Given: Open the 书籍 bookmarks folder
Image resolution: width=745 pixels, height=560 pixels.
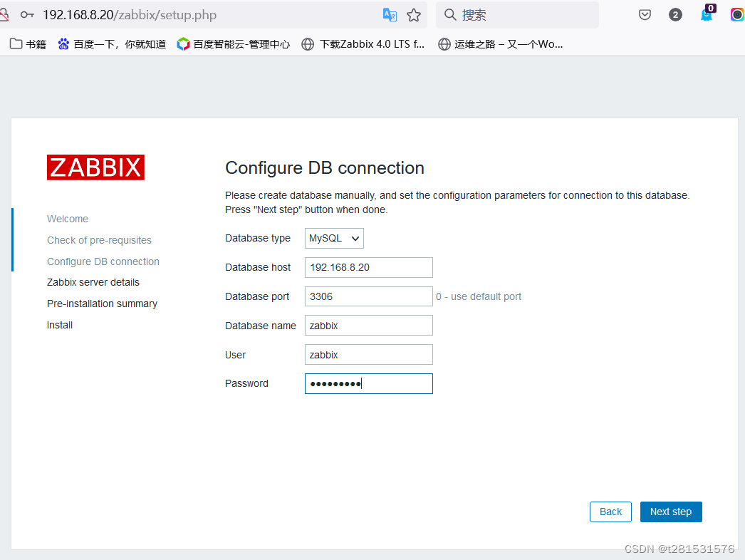Looking at the screenshot, I should [x=28, y=44].
